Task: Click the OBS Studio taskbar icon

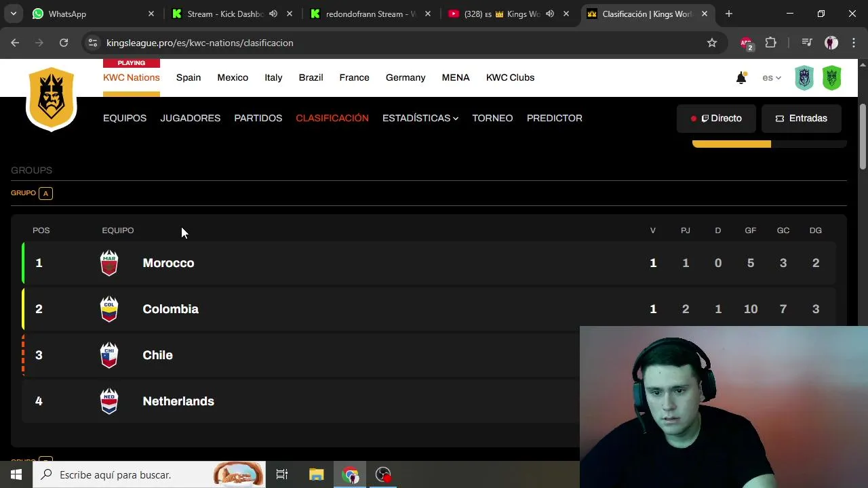Action: pyautogui.click(x=384, y=474)
